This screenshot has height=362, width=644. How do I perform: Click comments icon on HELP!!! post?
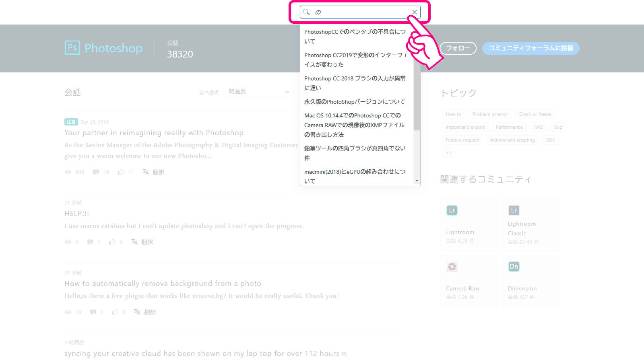coord(90,242)
